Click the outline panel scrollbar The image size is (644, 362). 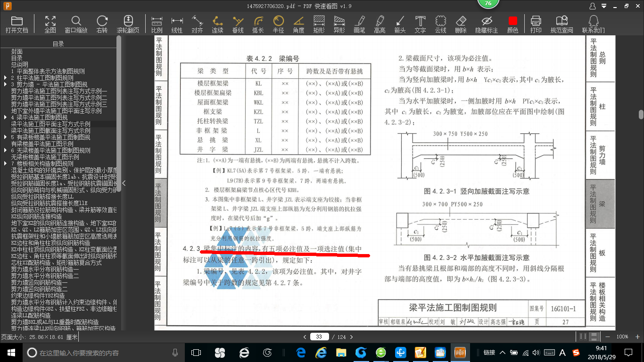119,113
